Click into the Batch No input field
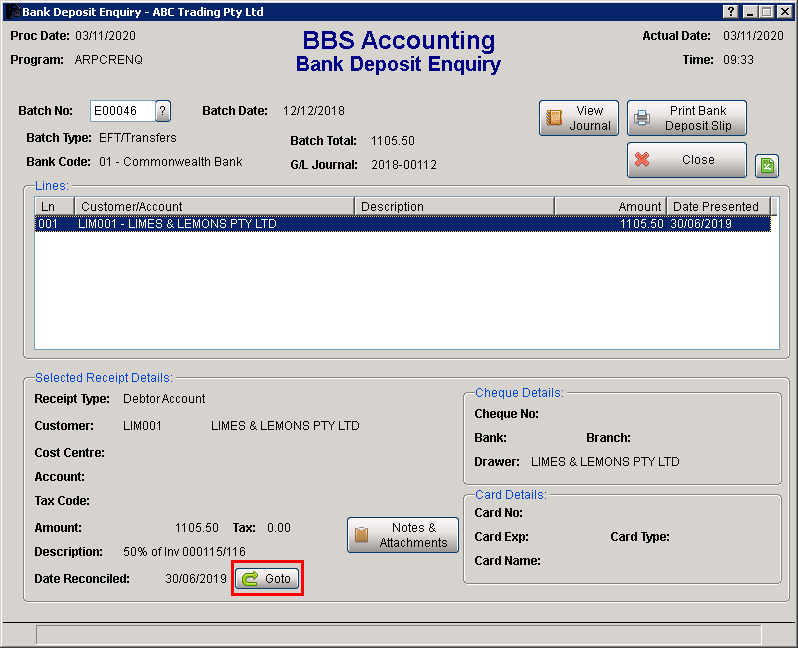The height and width of the screenshot is (648, 798). tap(123, 111)
